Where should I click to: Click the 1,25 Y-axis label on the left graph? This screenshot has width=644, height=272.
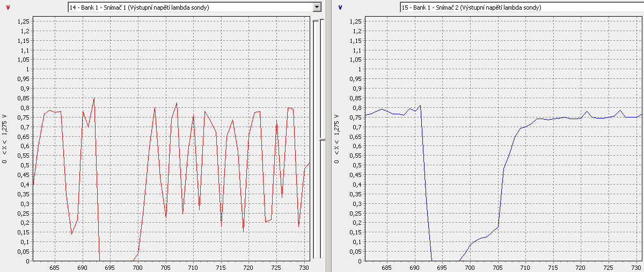click(x=23, y=21)
